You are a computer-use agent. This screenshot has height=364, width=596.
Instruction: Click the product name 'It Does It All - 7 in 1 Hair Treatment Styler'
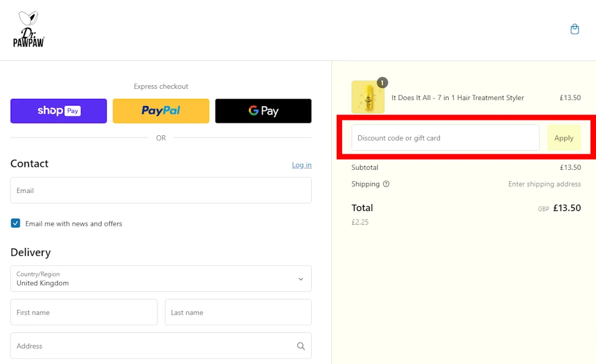[458, 98]
